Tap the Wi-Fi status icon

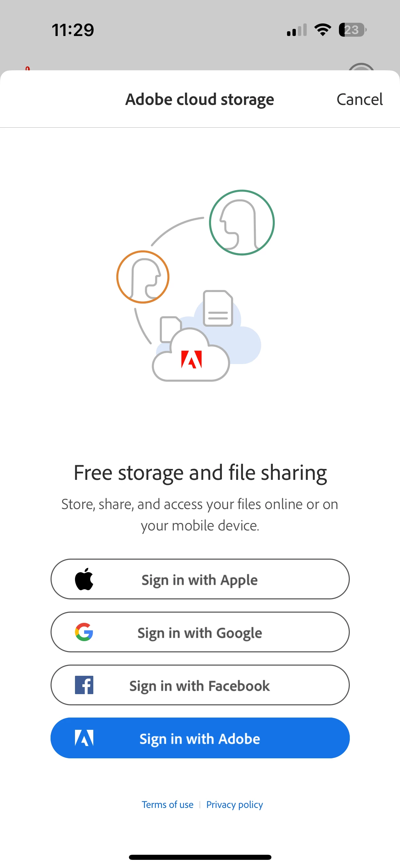click(323, 30)
